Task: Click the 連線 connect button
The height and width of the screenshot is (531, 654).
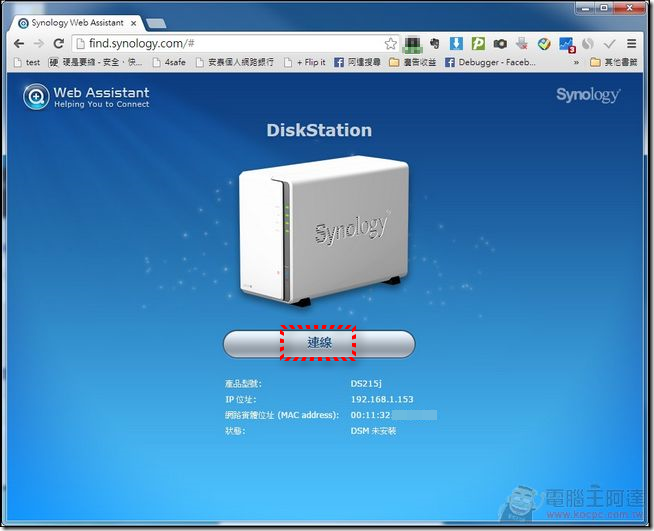Action: click(x=319, y=343)
